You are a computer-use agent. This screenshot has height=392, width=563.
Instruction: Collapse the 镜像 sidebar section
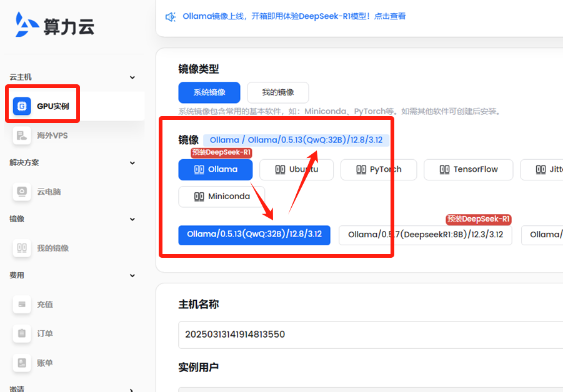point(132,219)
